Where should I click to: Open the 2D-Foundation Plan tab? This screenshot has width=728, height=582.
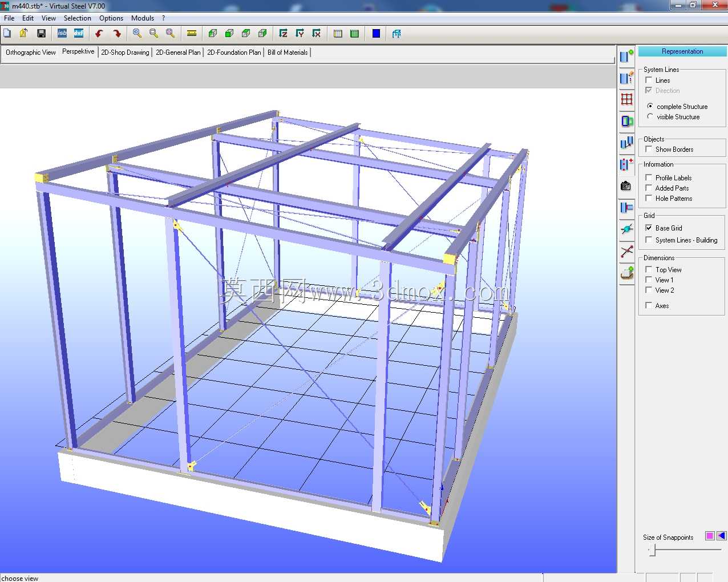(234, 52)
